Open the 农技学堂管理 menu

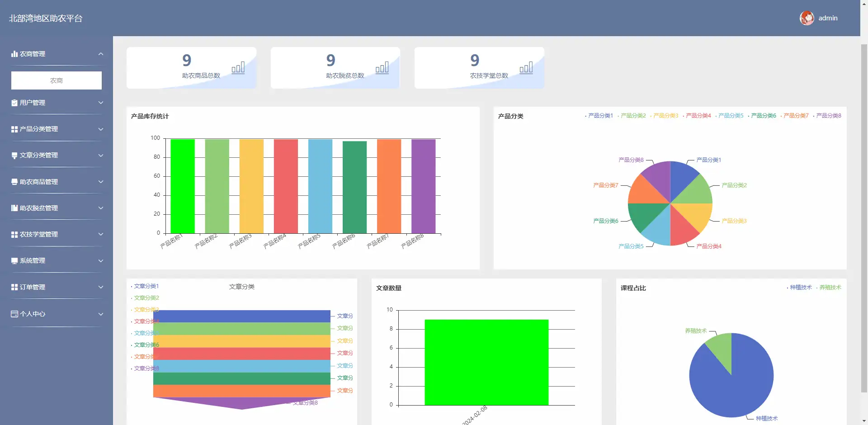click(39, 234)
